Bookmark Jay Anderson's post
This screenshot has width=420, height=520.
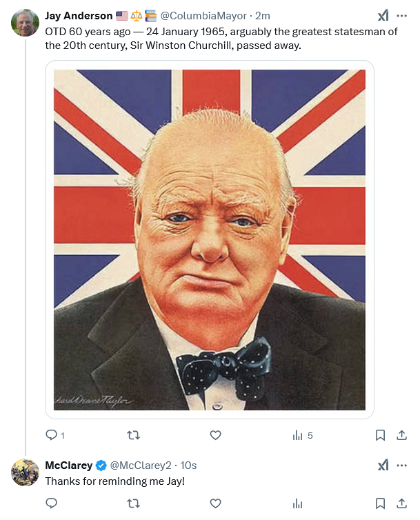[x=380, y=435]
